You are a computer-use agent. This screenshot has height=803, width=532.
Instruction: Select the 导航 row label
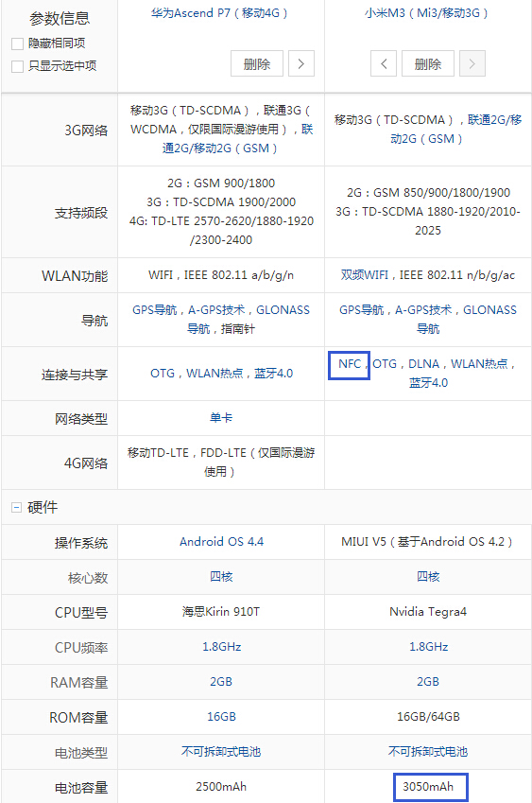(94, 321)
